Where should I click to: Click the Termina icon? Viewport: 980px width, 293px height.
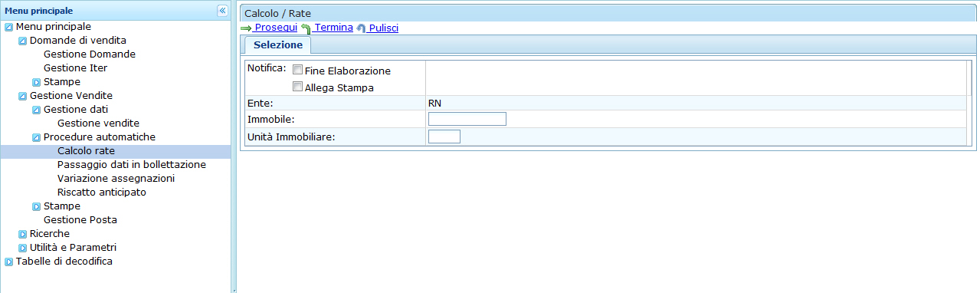click(306, 28)
